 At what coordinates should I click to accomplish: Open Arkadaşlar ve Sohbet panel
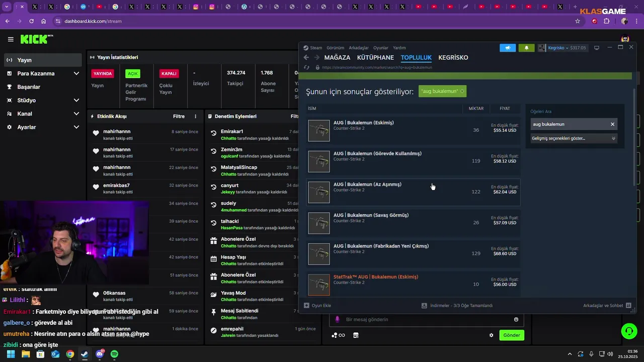point(607,305)
